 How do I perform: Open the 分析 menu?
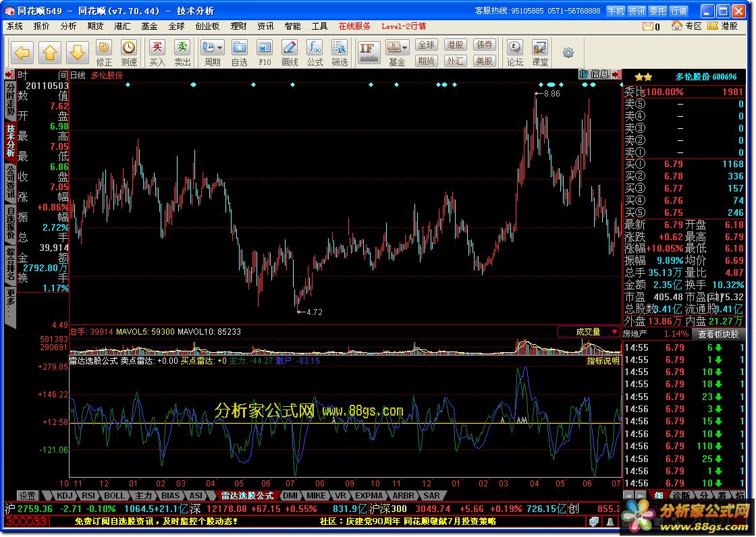(68, 26)
